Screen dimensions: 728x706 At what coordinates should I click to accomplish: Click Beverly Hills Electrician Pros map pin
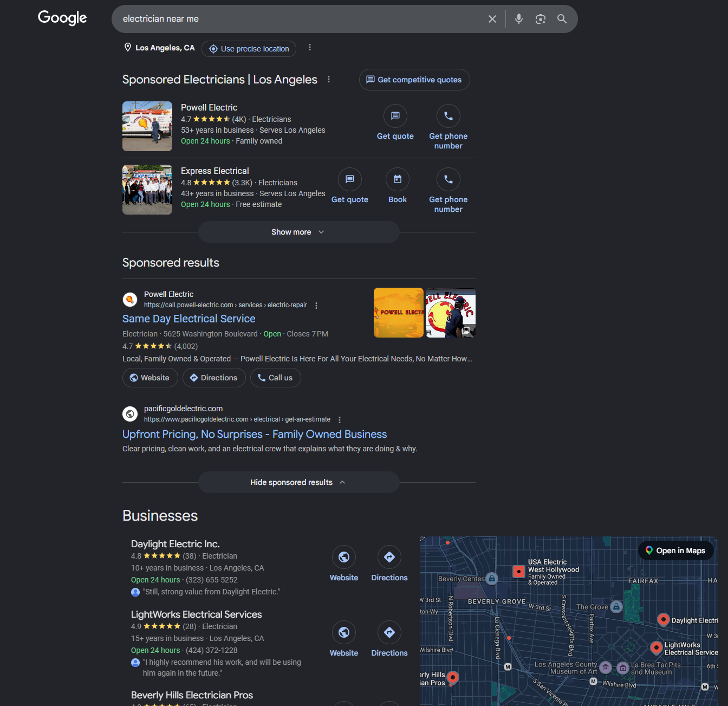click(x=453, y=677)
